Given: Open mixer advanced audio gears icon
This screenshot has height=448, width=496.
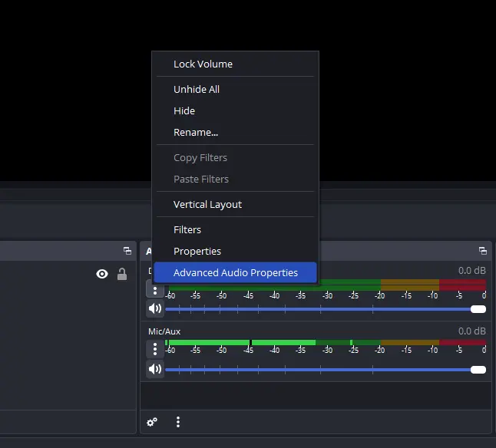Looking at the screenshot, I should [x=152, y=422].
